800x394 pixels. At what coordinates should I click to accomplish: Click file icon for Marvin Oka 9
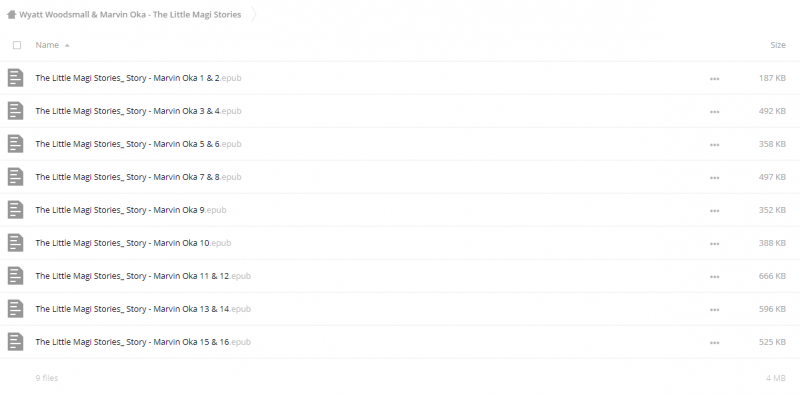15,210
